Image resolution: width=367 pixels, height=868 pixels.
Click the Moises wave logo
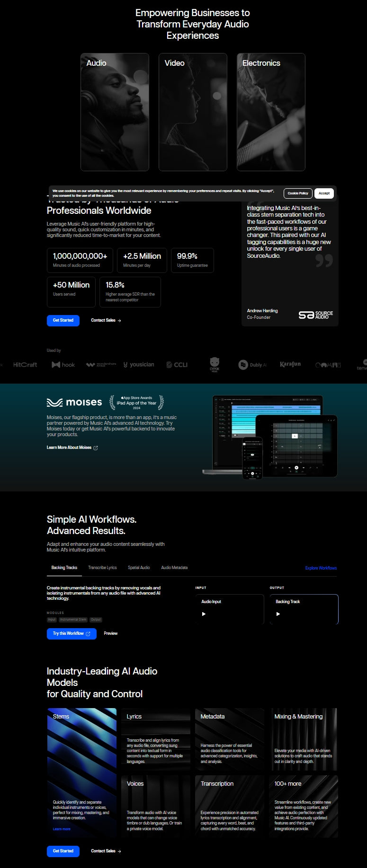(x=74, y=403)
